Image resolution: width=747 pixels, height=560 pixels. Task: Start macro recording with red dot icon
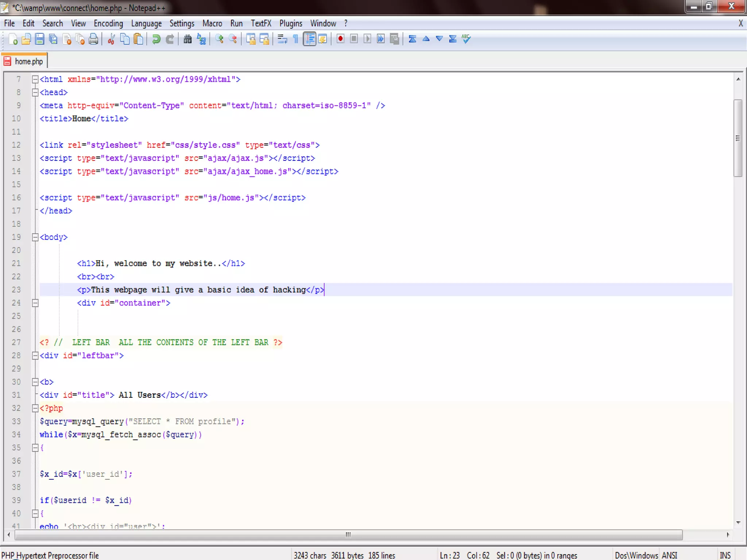tap(340, 39)
